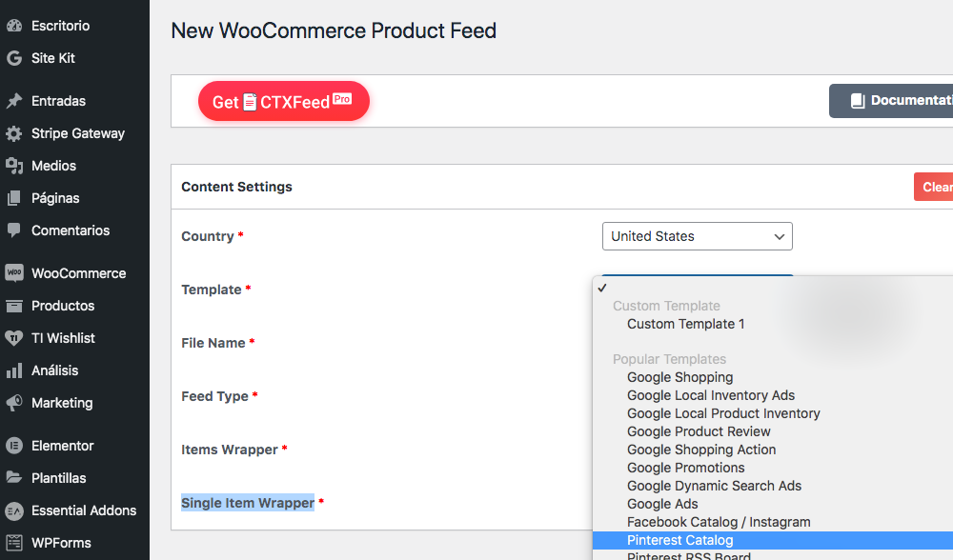This screenshot has height=560, width=953.
Task: Click the Entradas pushpin icon
Action: point(14,101)
